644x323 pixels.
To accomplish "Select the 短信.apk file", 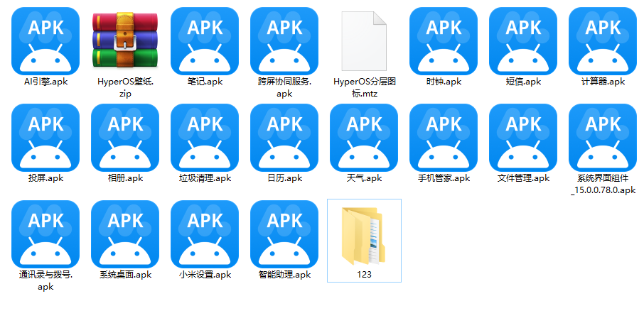I will click(x=523, y=40).
